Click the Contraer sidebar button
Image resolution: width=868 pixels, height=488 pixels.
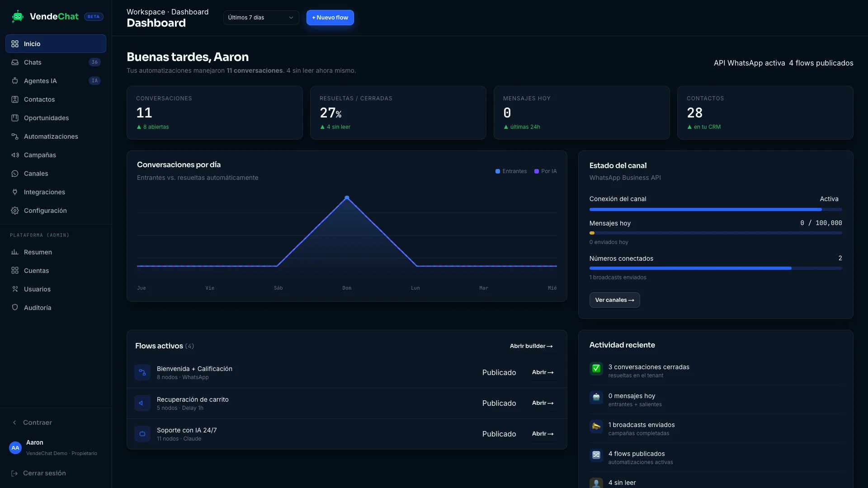point(56,422)
